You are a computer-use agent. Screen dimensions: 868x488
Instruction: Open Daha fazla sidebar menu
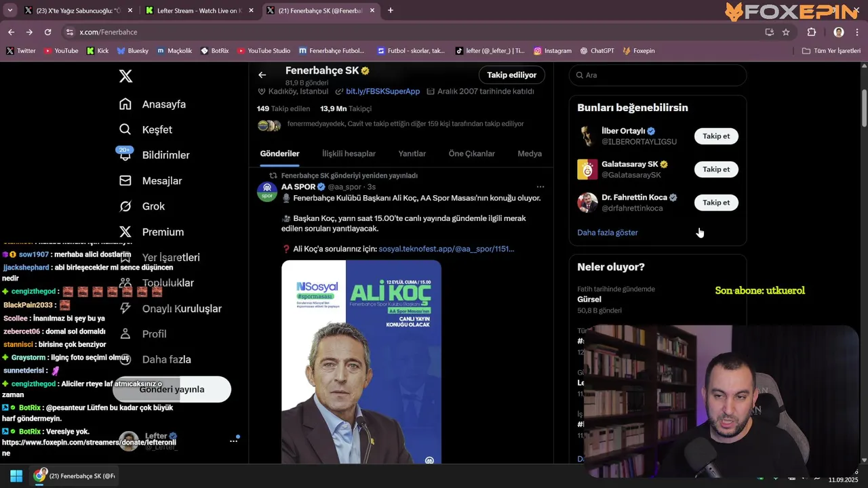[x=155, y=359]
